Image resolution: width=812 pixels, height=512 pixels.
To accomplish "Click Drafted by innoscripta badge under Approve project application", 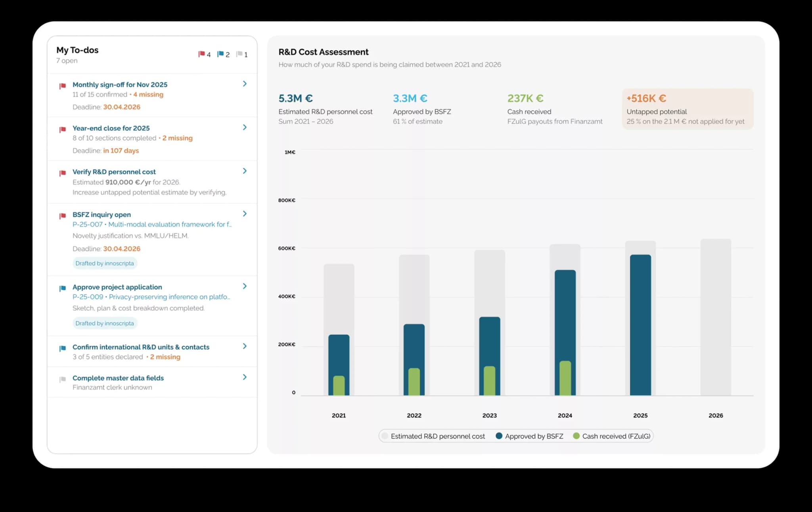I will (105, 323).
